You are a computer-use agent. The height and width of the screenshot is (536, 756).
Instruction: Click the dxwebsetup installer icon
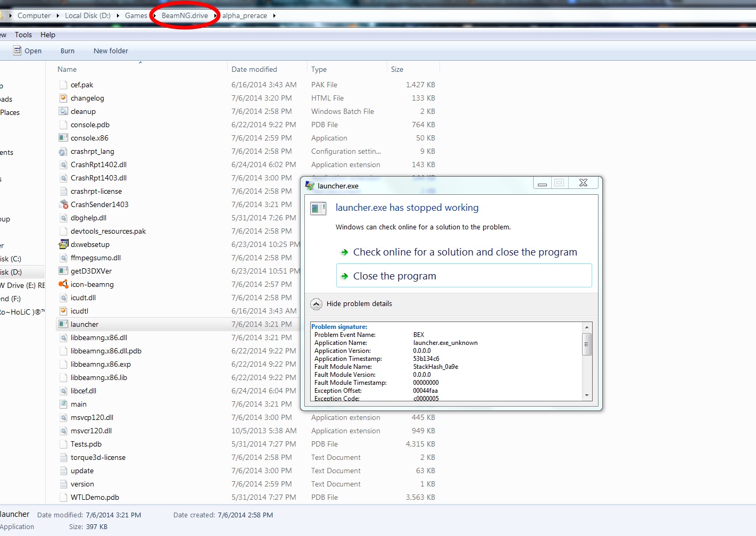click(63, 244)
